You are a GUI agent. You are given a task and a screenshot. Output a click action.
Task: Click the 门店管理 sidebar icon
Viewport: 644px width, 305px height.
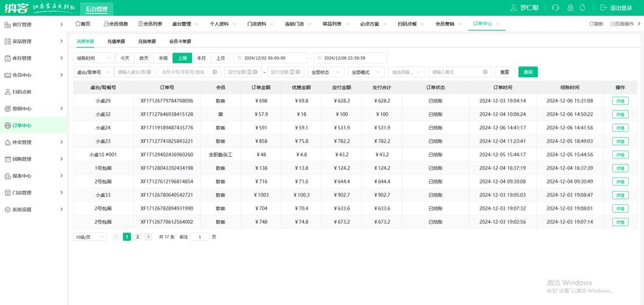click(7, 193)
